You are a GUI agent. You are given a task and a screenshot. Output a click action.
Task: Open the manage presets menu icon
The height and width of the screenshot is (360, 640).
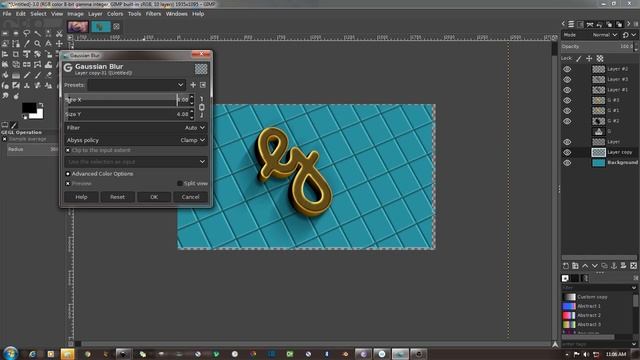203,85
